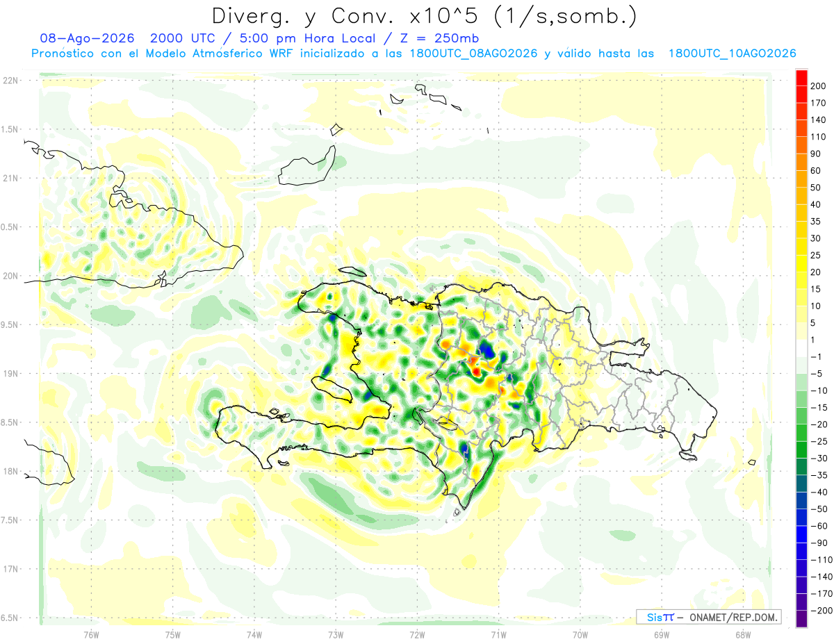Click the positive '60' colorbar value

click(x=816, y=171)
